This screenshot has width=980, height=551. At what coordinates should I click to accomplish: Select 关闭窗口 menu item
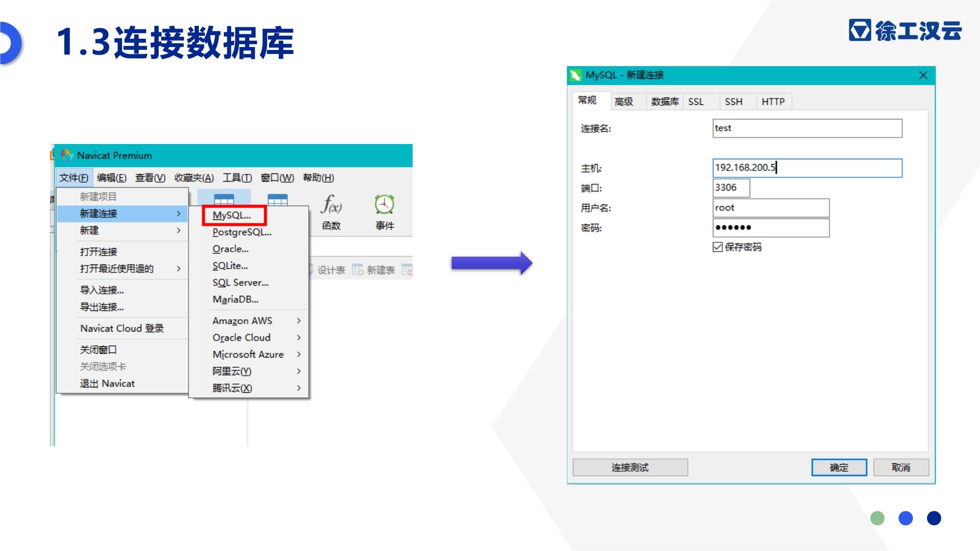[x=98, y=350]
